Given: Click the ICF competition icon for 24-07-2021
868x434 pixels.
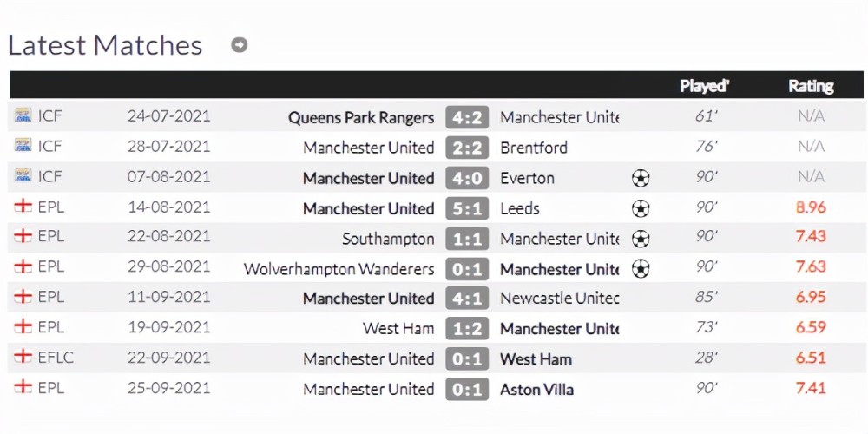Looking at the screenshot, I should (x=23, y=115).
